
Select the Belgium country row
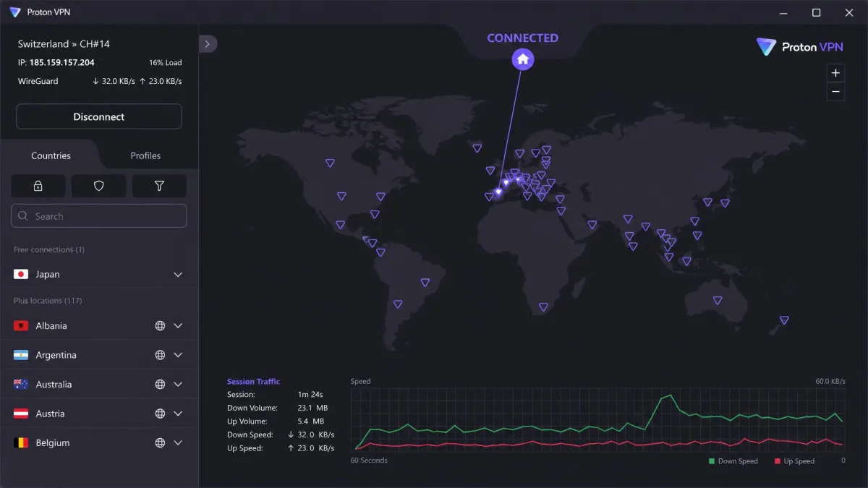pos(99,443)
